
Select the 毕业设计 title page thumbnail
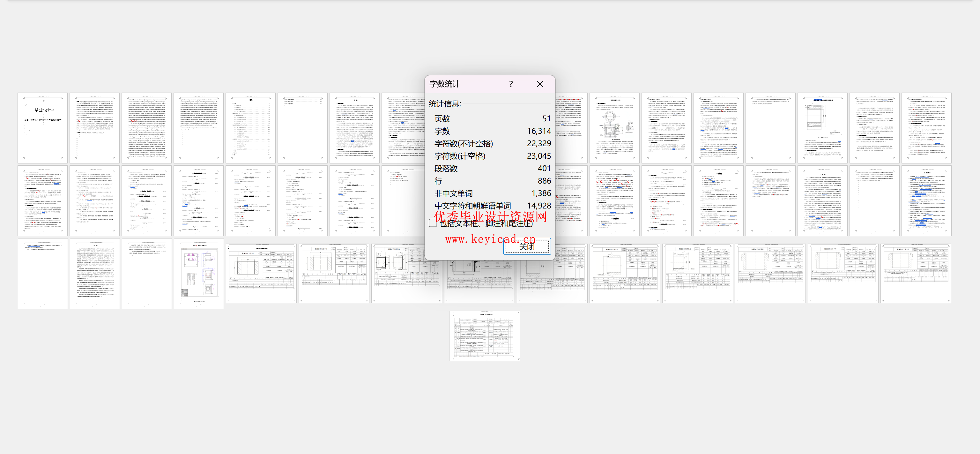(x=43, y=128)
